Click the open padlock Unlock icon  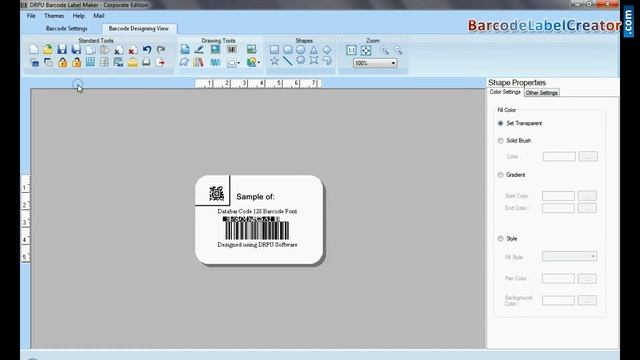[x=76, y=62]
